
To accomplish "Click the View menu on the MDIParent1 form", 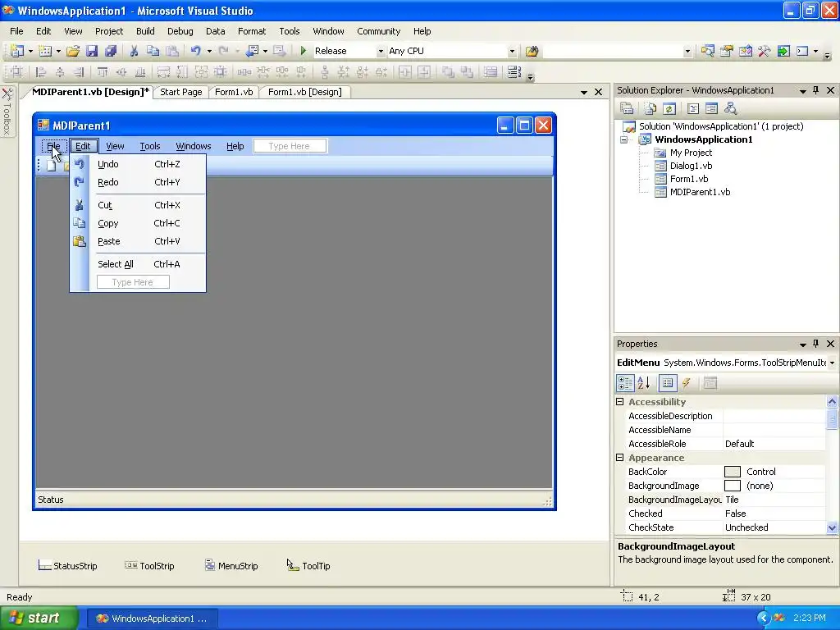I will [x=115, y=146].
